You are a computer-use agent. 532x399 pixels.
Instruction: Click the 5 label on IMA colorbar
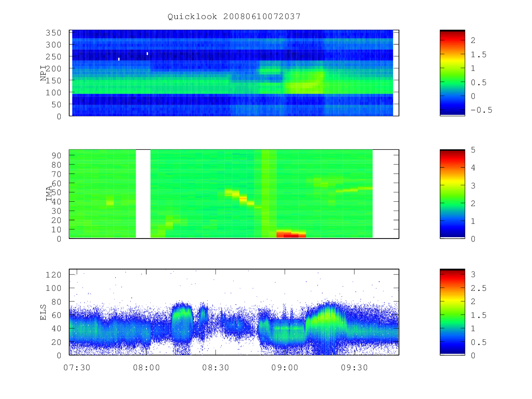tap(473, 150)
